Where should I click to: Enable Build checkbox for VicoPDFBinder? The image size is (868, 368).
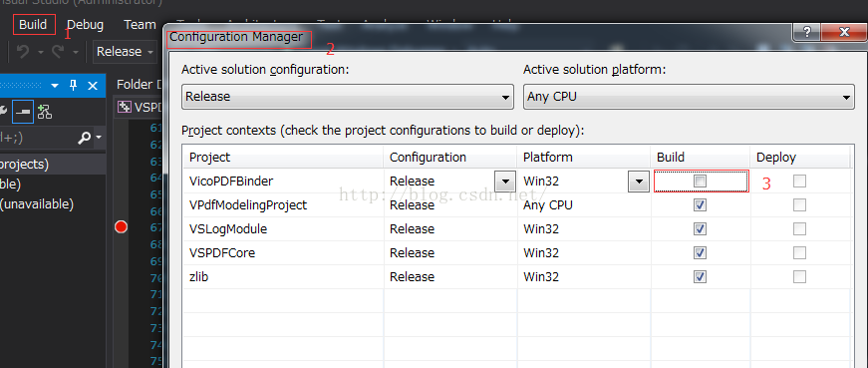701,181
